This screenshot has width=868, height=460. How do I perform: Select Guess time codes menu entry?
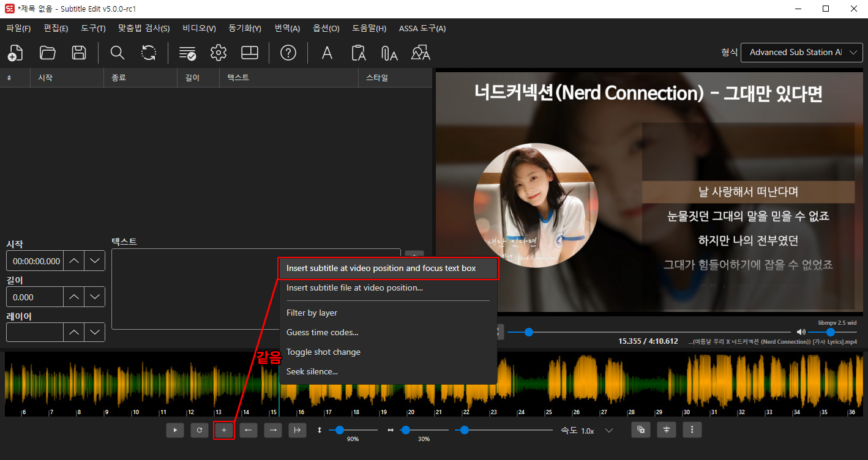click(x=388, y=332)
